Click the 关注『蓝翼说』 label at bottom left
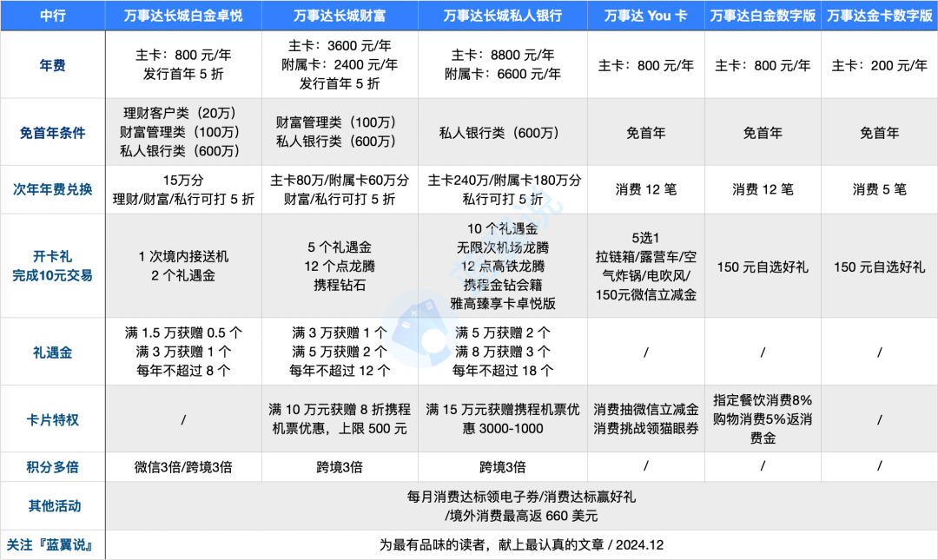This screenshot has width=938, height=560. [52, 545]
